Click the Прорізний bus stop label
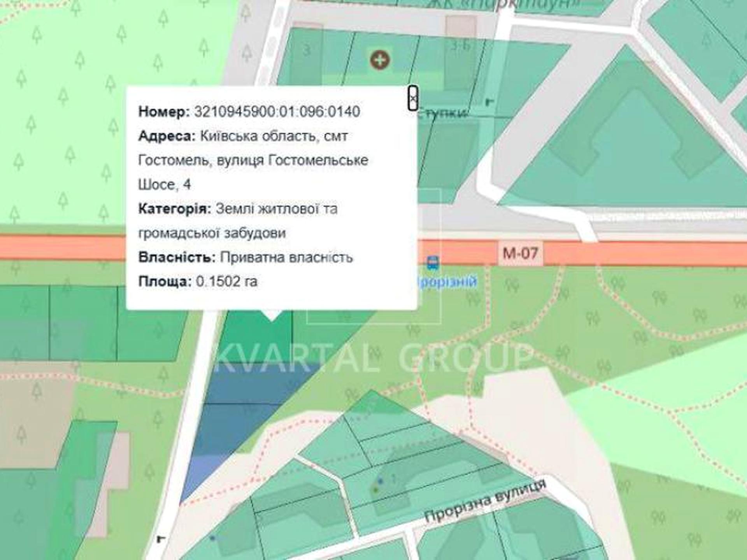 pos(447,281)
